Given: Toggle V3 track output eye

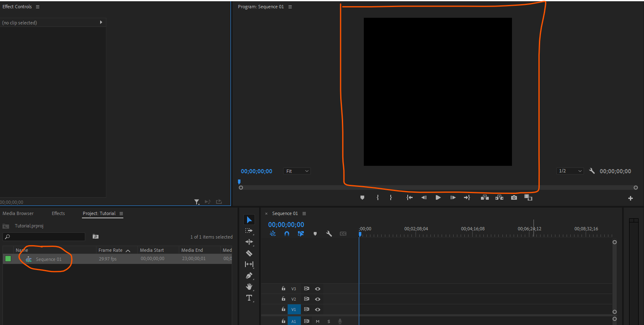Looking at the screenshot, I should (x=317, y=289).
